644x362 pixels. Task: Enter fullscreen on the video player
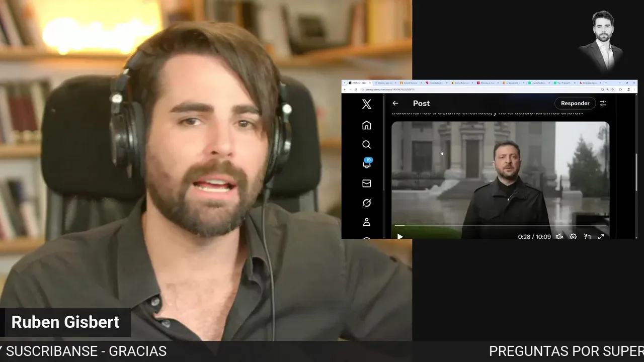pyautogui.click(x=601, y=236)
